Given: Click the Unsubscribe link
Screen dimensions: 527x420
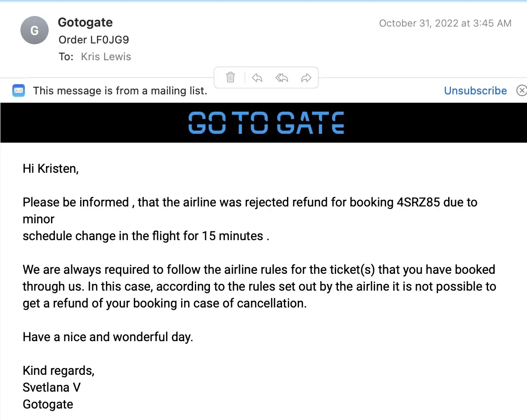Looking at the screenshot, I should [475, 91].
